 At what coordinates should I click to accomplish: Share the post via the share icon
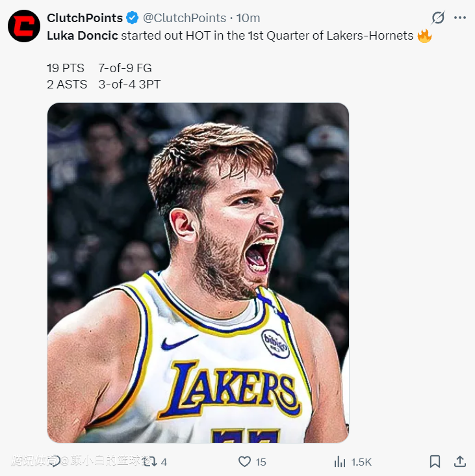(x=459, y=462)
